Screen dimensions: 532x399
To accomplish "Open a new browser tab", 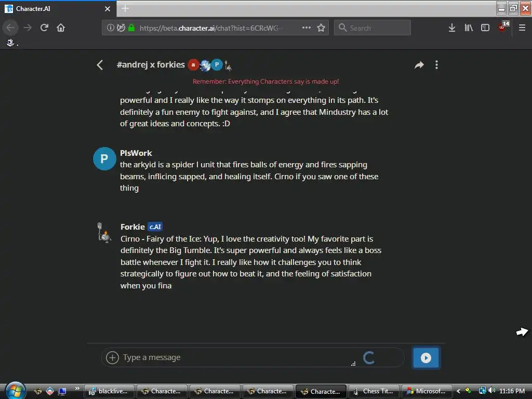I will (125, 8).
